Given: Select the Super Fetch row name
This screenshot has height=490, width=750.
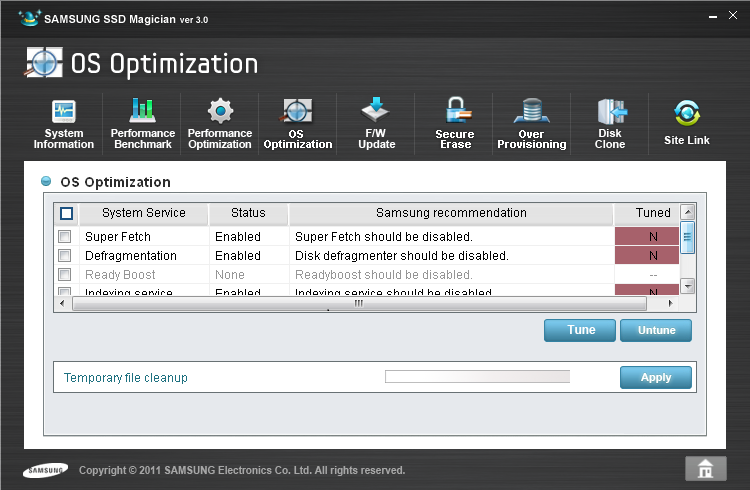Looking at the screenshot, I should (x=118, y=237).
